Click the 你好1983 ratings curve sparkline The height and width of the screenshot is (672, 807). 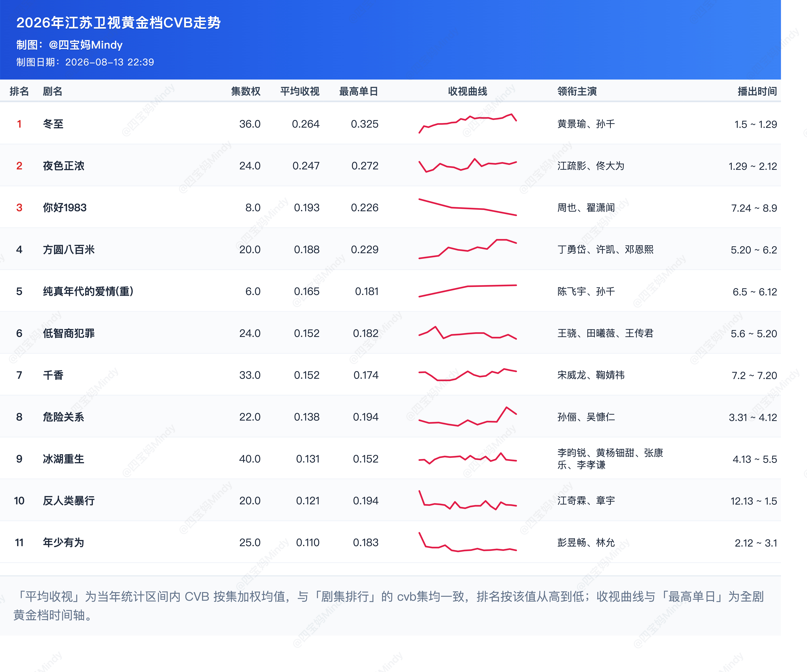[x=468, y=207]
